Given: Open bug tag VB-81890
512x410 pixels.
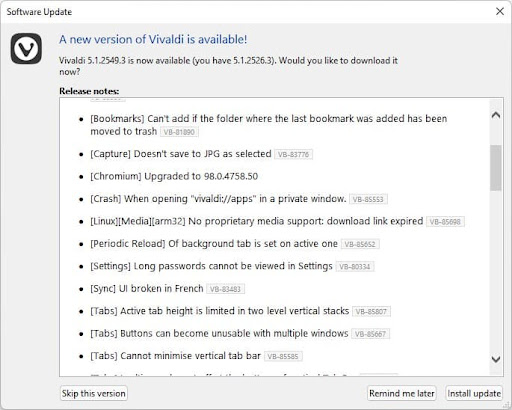Looking at the screenshot, I should click(179, 132).
